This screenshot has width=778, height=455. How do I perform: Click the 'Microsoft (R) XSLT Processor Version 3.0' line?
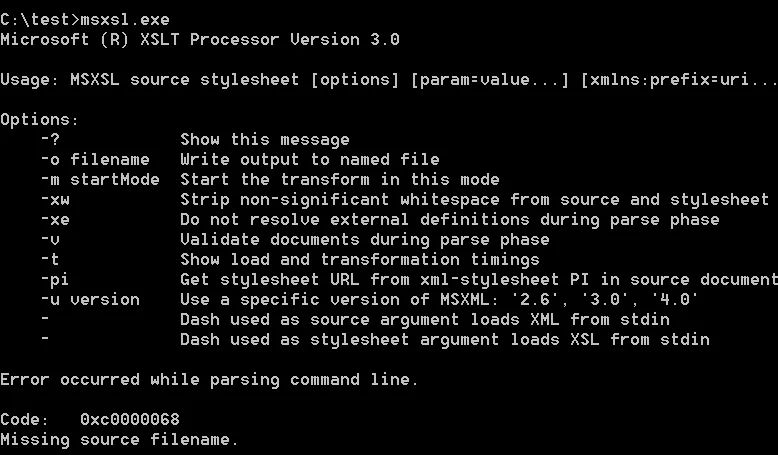coord(200,40)
